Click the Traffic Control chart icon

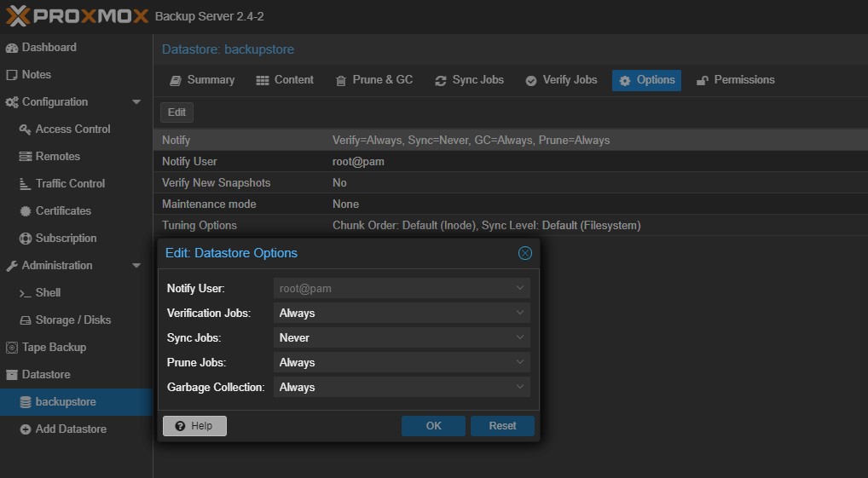point(26,184)
